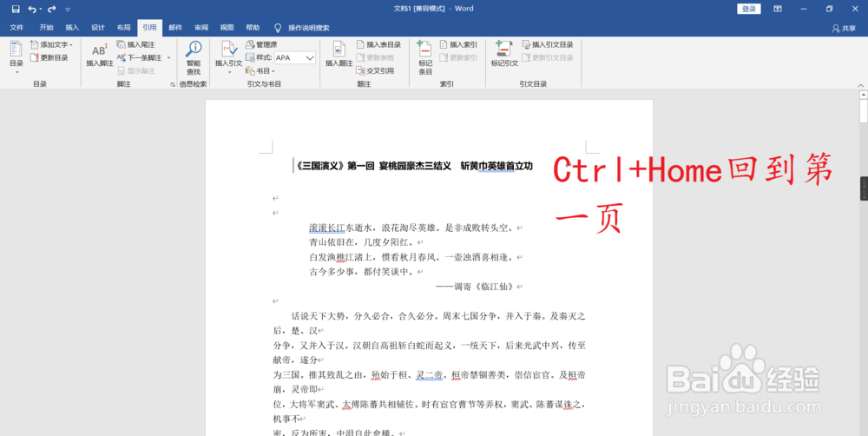Click 插入引文目录 insert table of authorities
Image resolution: width=868 pixels, height=436 pixels.
point(548,44)
